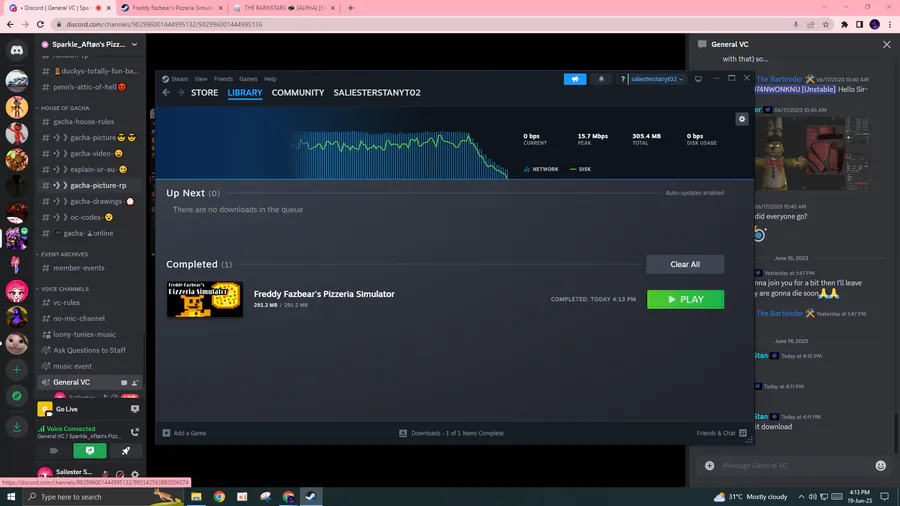Screen dimensions: 900x506
Task: Open Discord user settings gear
Action: 135,474
